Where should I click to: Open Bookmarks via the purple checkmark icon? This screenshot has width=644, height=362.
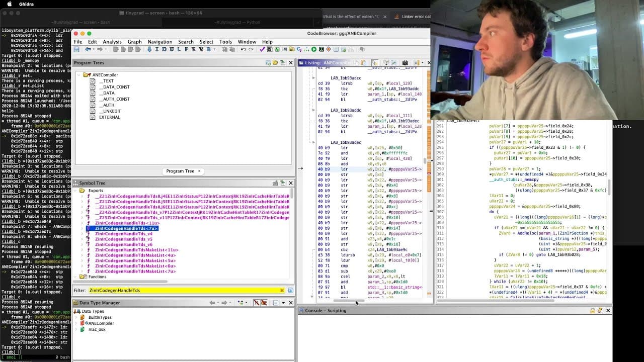(x=262, y=49)
